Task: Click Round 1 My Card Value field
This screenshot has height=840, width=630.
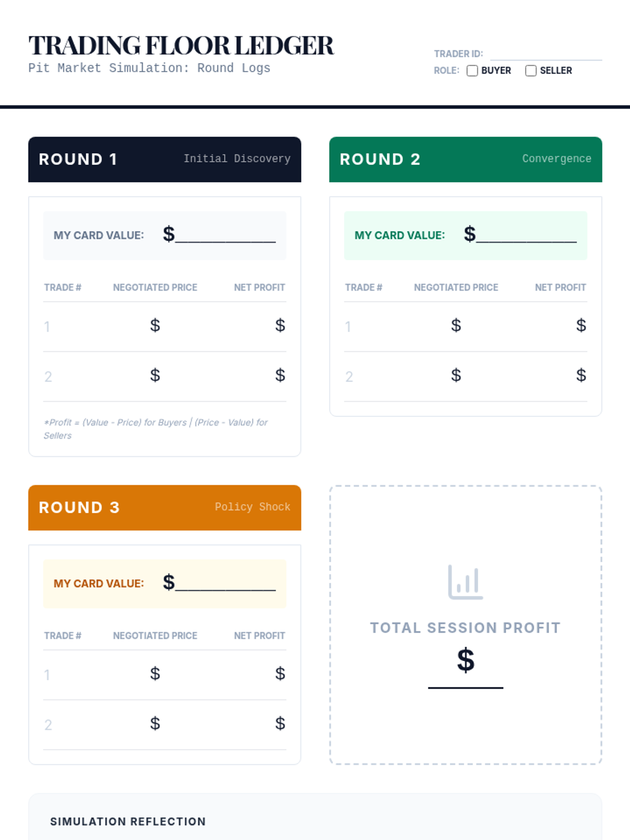Action: coord(226,235)
